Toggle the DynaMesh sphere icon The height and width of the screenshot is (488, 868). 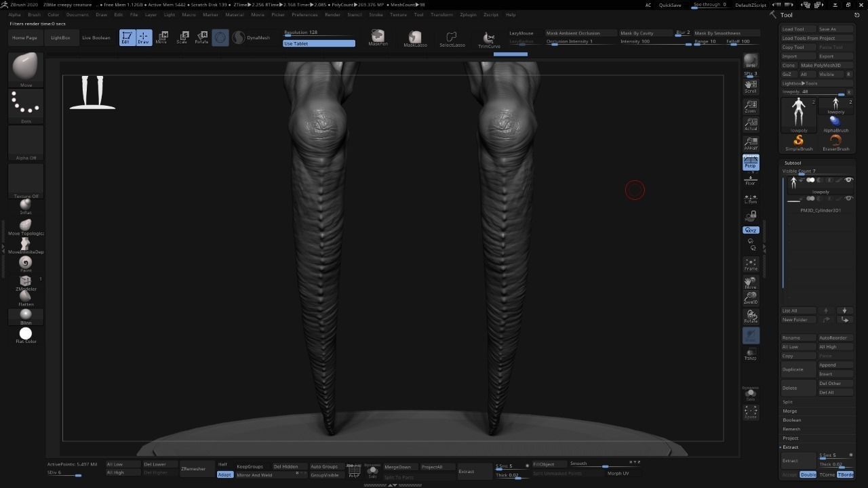click(x=239, y=38)
